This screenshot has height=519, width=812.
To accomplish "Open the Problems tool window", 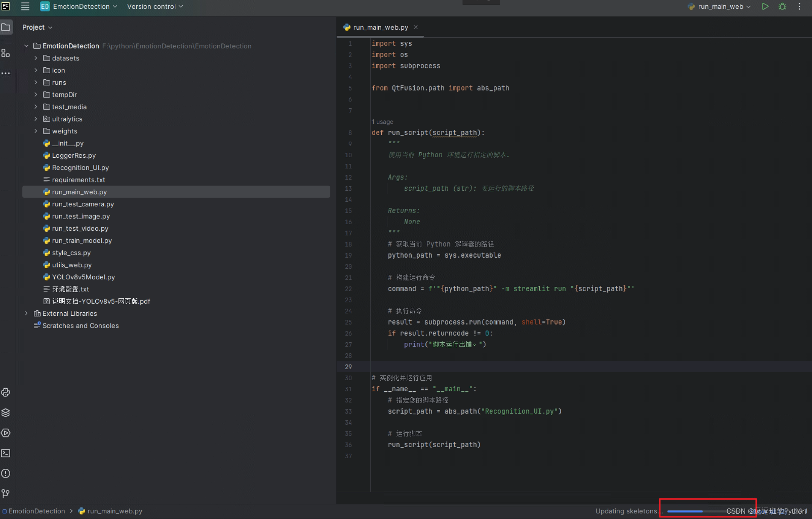I will click(6, 473).
